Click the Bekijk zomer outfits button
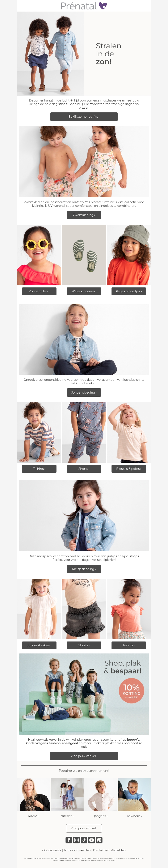This screenshot has height=868, width=168. click(84, 117)
